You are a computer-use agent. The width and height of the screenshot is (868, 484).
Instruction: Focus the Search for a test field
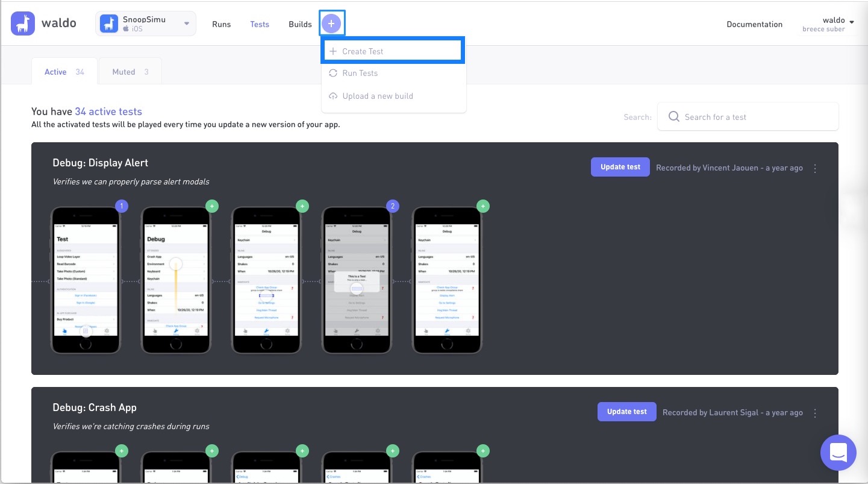click(748, 117)
